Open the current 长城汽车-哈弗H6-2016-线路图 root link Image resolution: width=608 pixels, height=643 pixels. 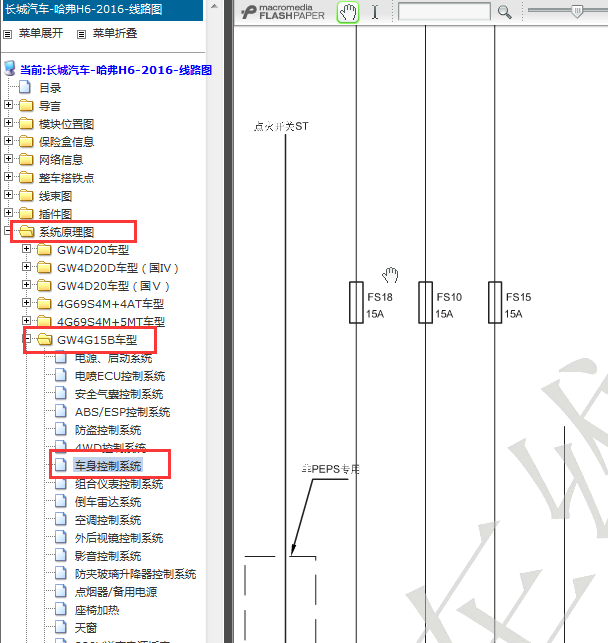116,70
